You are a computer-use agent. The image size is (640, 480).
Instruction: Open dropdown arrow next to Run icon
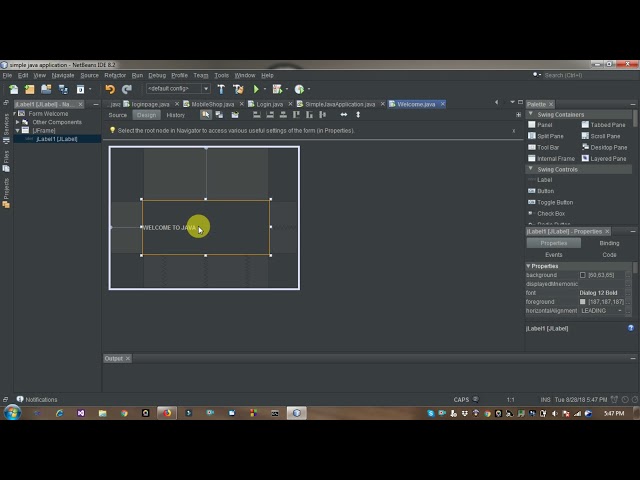coord(265,89)
